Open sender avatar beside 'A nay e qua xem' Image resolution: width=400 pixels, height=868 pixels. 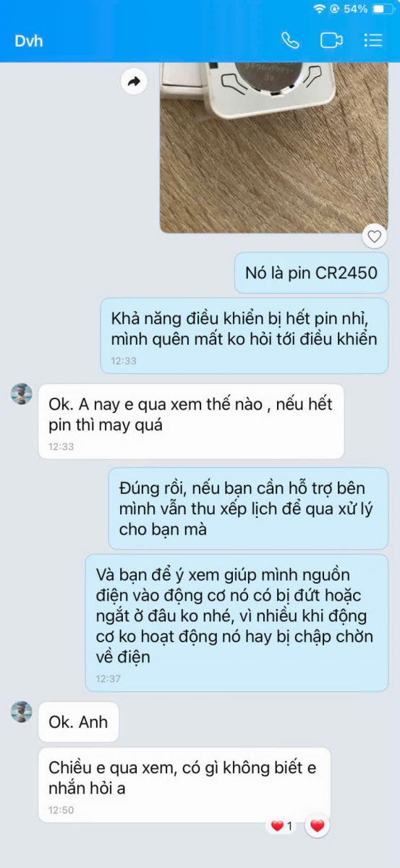pos(22,395)
